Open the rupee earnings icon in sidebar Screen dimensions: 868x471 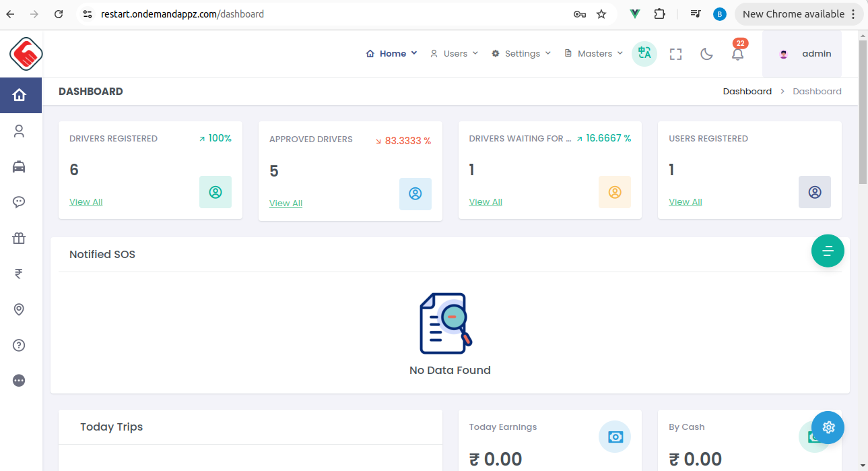click(18, 274)
